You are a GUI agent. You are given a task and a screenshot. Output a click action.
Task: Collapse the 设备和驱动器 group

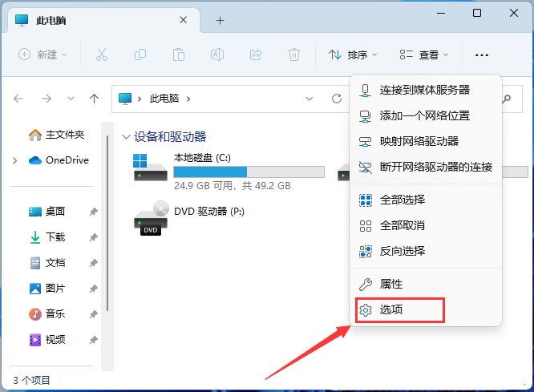pos(126,137)
